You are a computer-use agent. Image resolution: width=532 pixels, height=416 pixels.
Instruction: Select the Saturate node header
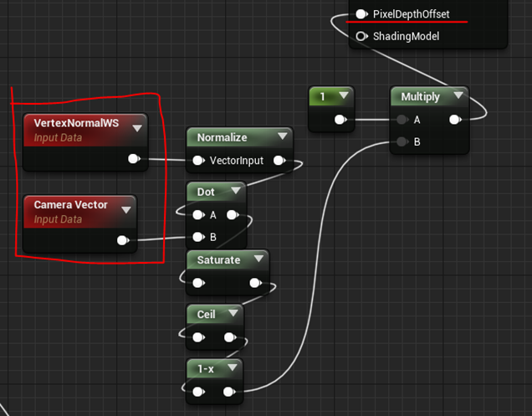[228, 260]
